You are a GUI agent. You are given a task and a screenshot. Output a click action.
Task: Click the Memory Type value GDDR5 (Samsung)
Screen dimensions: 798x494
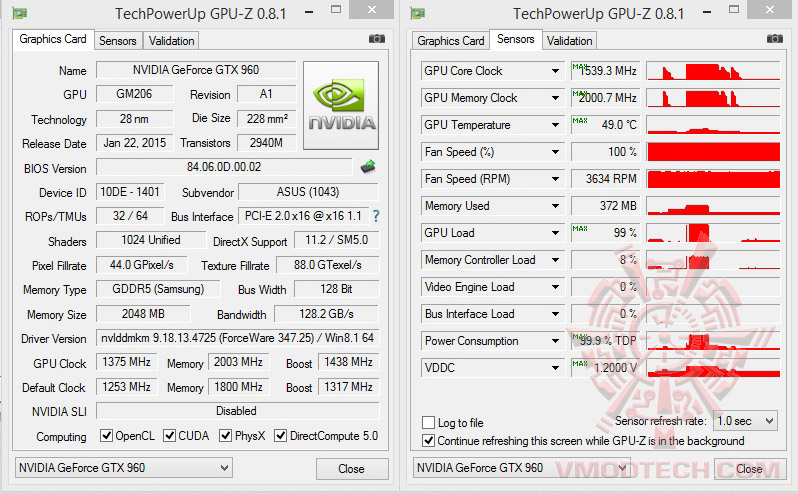coord(158,289)
